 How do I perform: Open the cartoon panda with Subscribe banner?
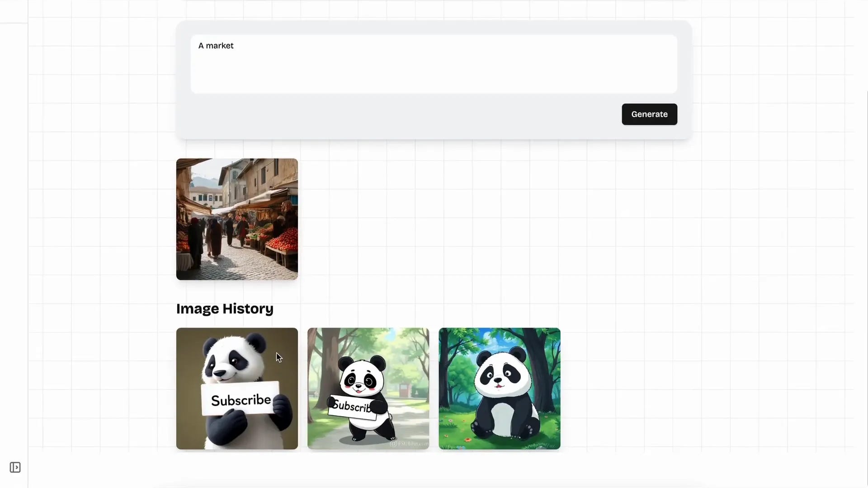point(368,389)
